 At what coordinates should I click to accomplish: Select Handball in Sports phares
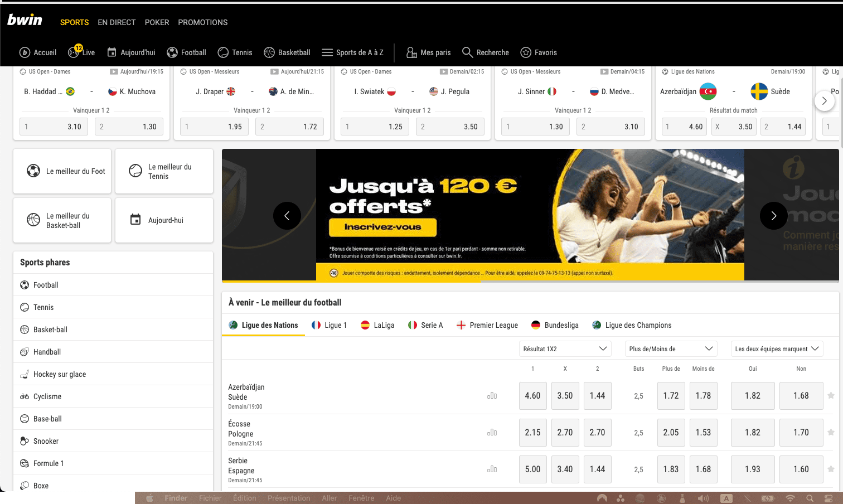[x=113, y=352]
